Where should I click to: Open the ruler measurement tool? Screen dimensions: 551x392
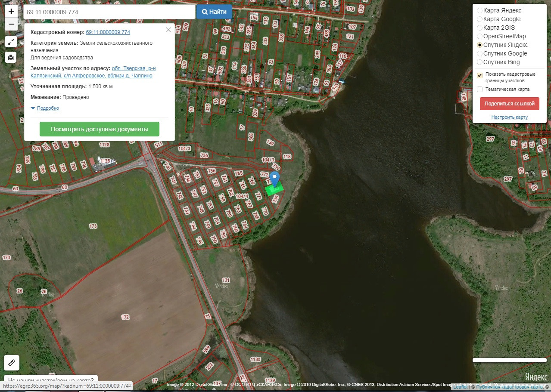12,363
